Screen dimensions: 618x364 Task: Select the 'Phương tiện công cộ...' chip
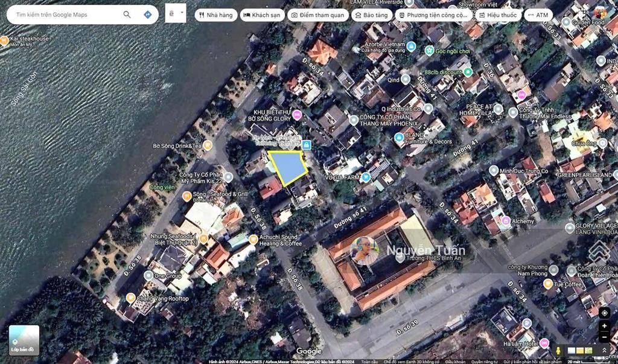pos(433,15)
